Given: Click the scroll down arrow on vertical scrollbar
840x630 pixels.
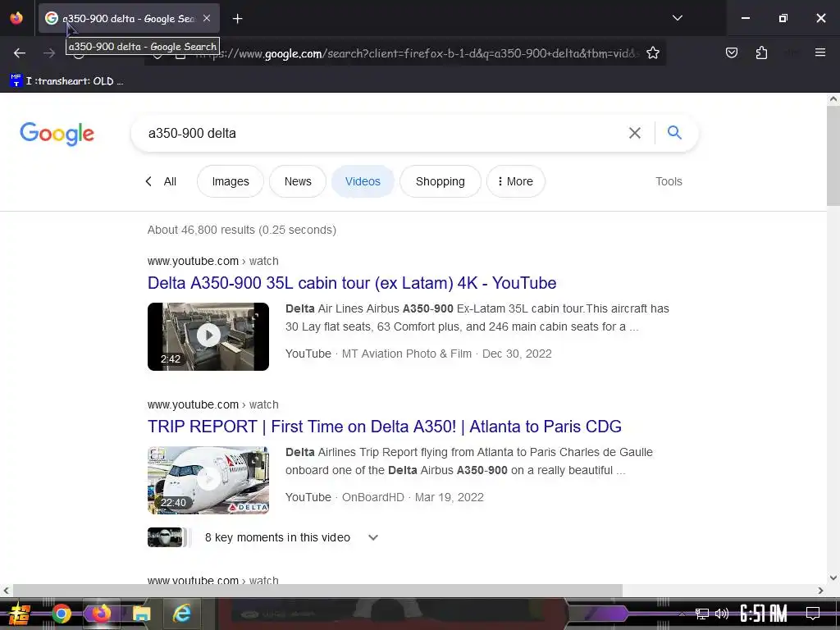Looking at the screenshot, I should [x=833, y=577].
